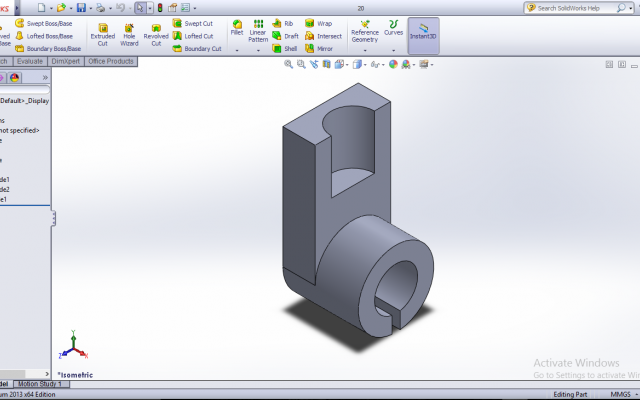The width and height of the screenshot is (640, 400).
Task: Click the Zoom to Fit icon
Action: pos(289,64)
